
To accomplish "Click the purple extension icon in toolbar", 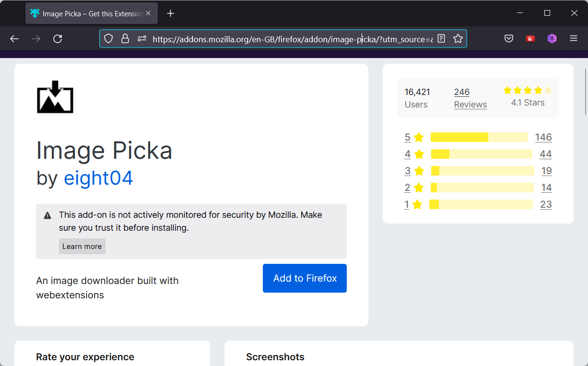I will 552,38.
